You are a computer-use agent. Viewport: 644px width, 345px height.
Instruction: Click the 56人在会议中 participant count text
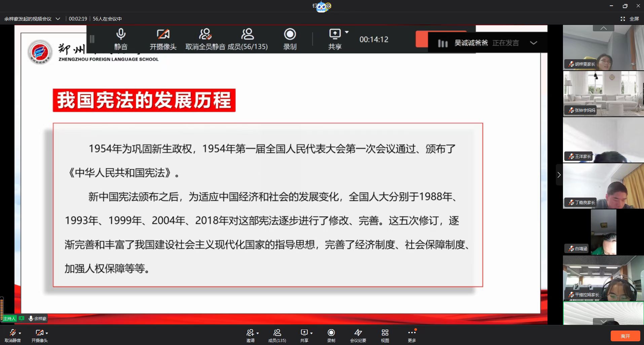coord(107,19)
